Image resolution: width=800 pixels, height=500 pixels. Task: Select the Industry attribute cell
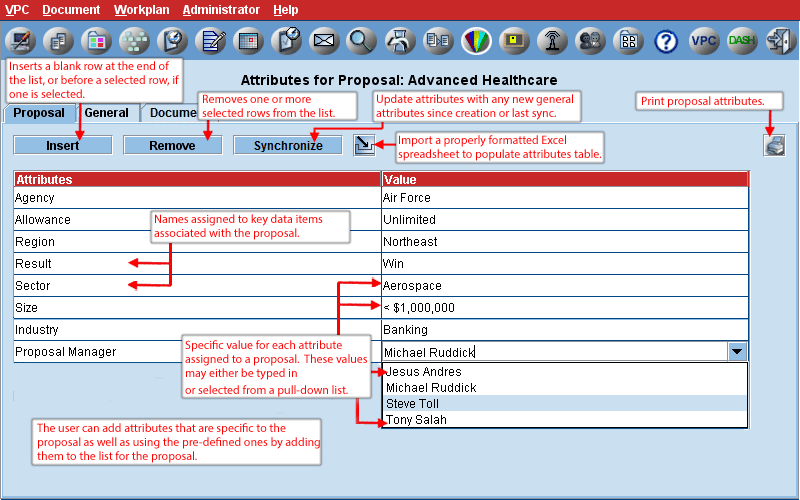tap(197, 329)
